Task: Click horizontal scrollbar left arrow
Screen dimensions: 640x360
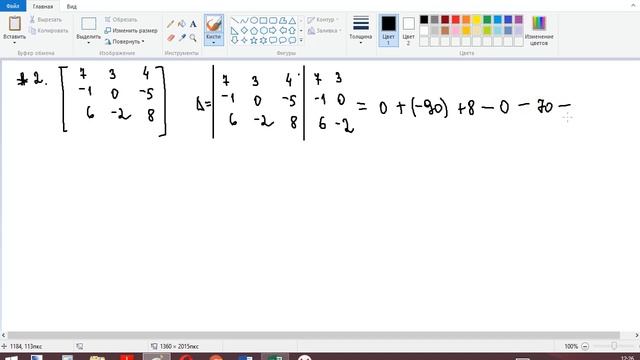Action: 3,335
